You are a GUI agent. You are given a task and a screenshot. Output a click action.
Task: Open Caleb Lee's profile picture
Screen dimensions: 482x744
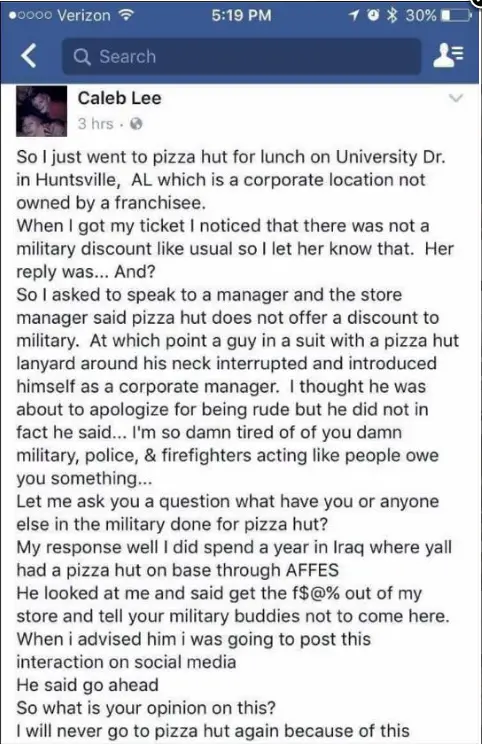coord(41,112)
